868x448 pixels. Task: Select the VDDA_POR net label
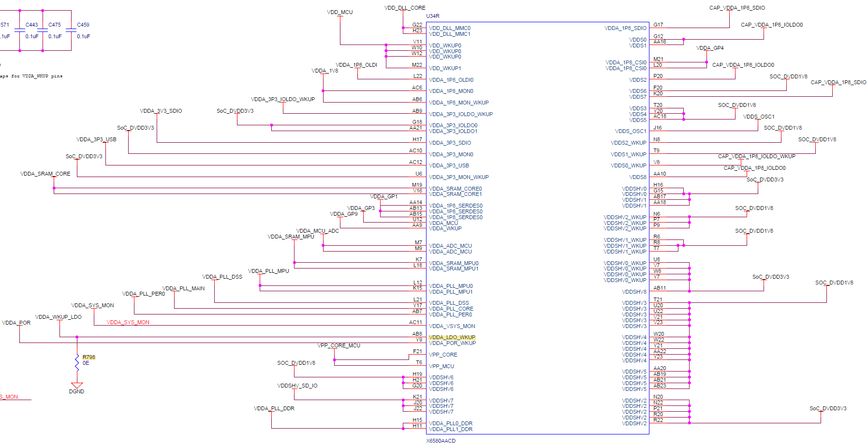(x=16, y=323)
